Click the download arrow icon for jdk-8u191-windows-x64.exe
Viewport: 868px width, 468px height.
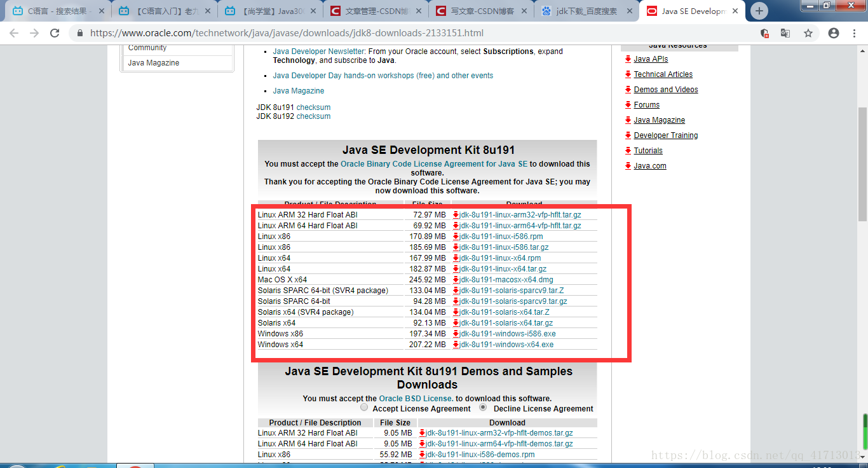456,345
